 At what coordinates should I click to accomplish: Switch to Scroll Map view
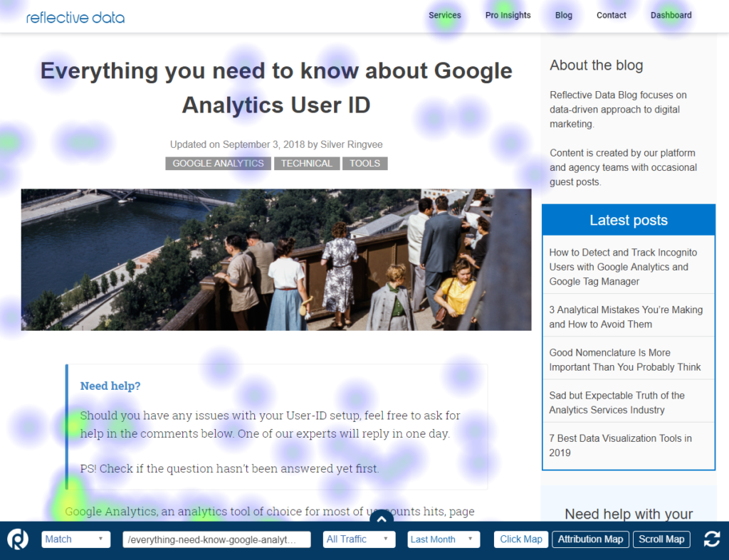click(661, 539)
